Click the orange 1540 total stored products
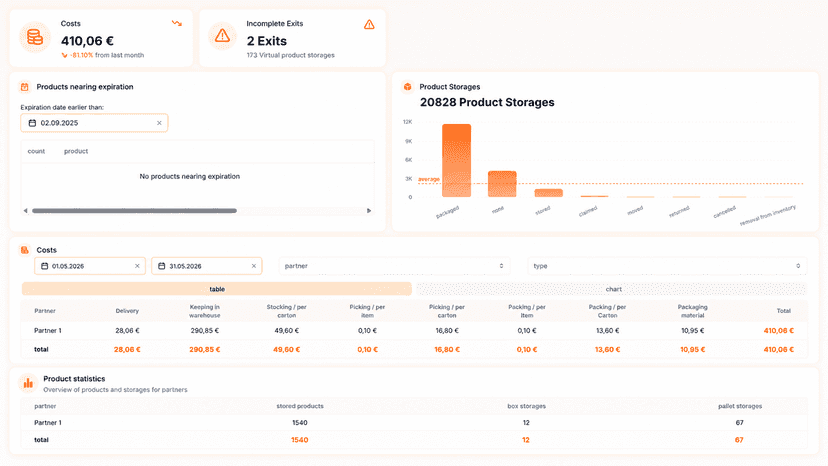Screen dimensions: 828x466 tap(299, 440)
